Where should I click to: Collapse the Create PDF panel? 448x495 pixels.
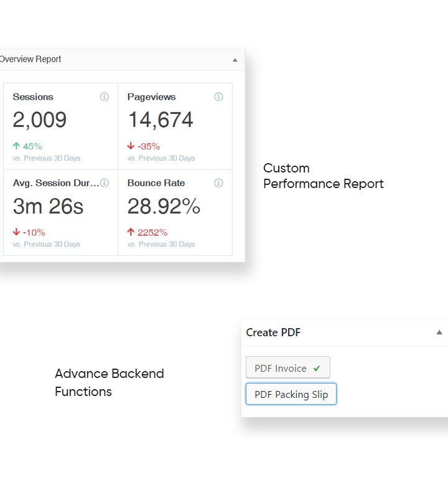(439, 332)
